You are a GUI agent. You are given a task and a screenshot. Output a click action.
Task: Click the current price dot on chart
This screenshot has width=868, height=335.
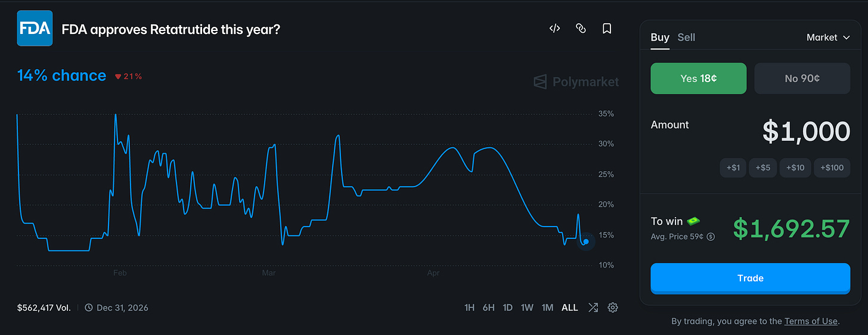(x=586, y=241)
